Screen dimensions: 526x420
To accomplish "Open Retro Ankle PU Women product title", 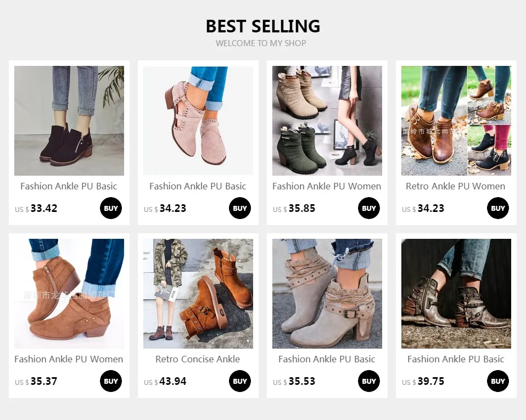I will coord(456,186).
